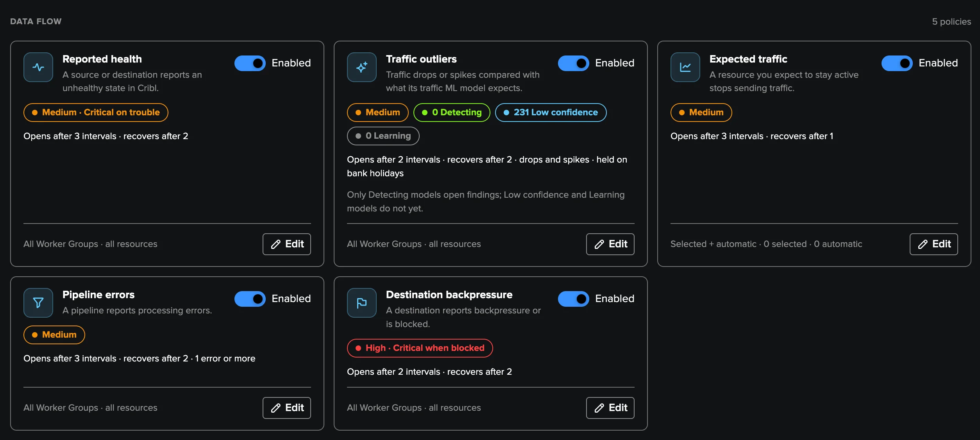Screen dimensions: 980x440
Task: Click the 'DATA FLOW' section heading
Action: [36, 21]
